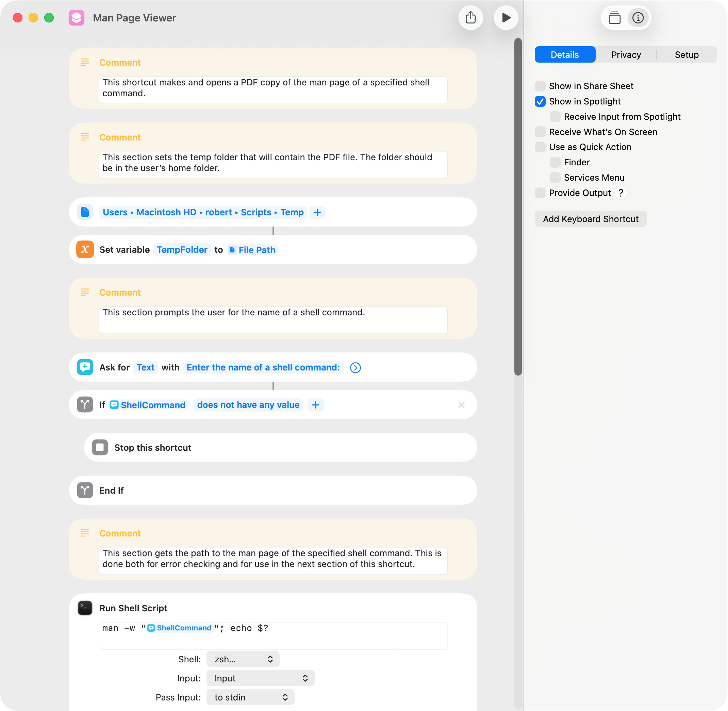Click the shortcut details info icon
This screenshot has width=728, height=711.
638,18
